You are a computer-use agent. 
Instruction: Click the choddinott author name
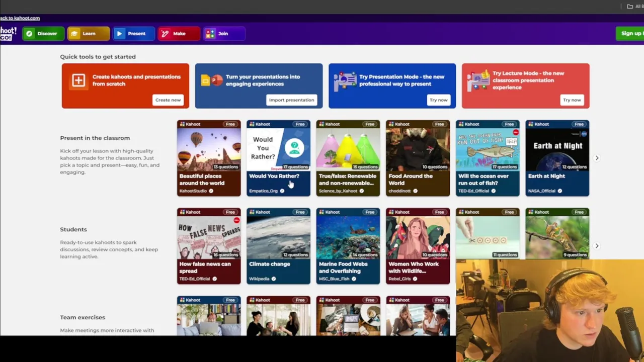(x=399, y=191)
